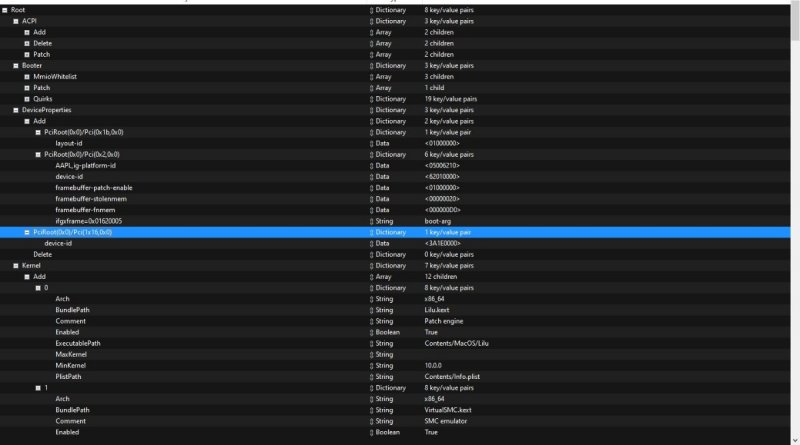Select the framebuffer-stolenmem key
Viewport: 800px width, 445px height.
pos(91,199)
